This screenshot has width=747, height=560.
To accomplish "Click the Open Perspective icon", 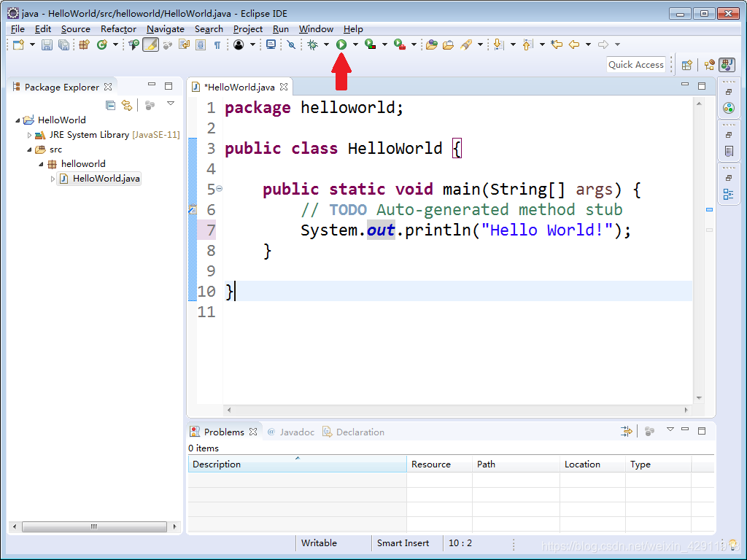I will [x=686, y=65].
